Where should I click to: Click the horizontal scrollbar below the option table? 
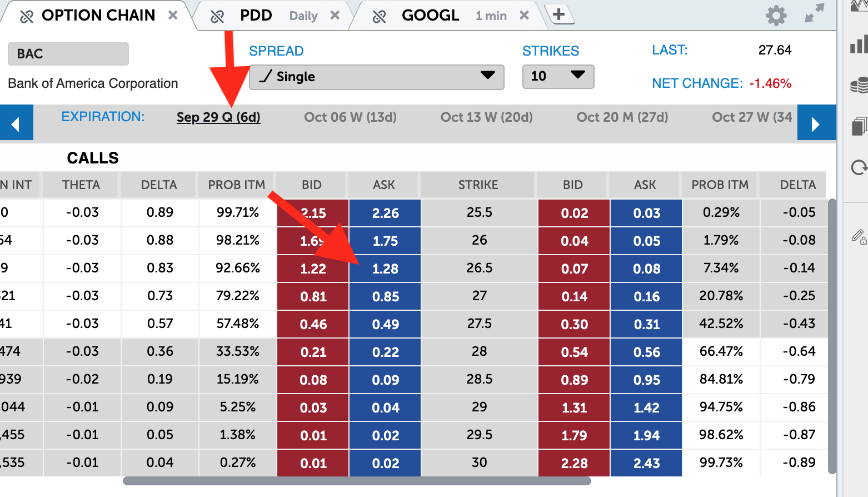point(356,481)
